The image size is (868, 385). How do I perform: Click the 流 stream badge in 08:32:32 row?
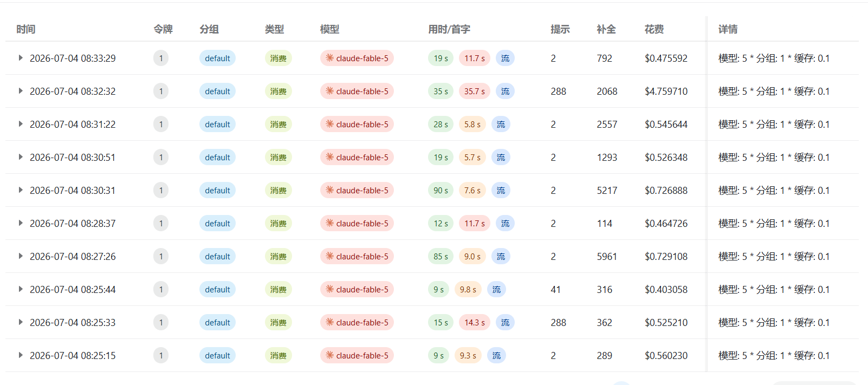(505, 91)
